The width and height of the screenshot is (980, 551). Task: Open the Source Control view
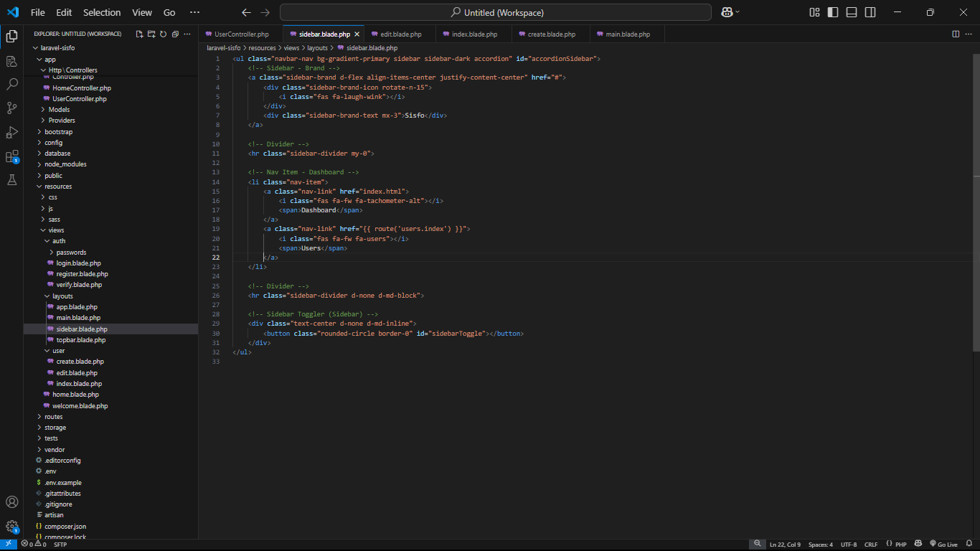(x=11, y=108)
